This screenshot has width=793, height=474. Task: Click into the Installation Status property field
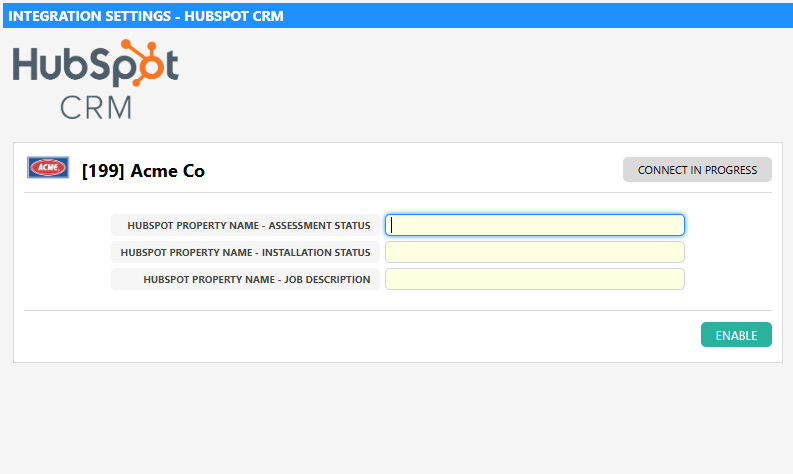pyautogui.click(x=534, y=252)
